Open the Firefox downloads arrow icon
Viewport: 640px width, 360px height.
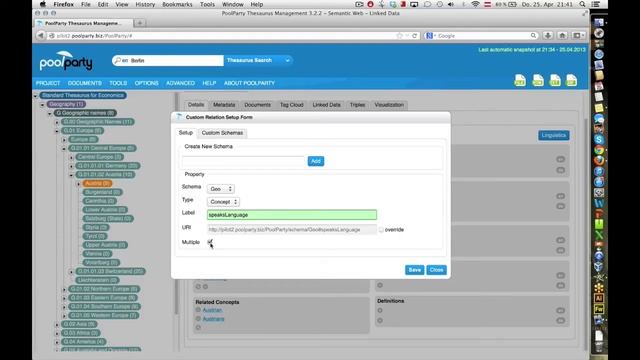point(548,36)
